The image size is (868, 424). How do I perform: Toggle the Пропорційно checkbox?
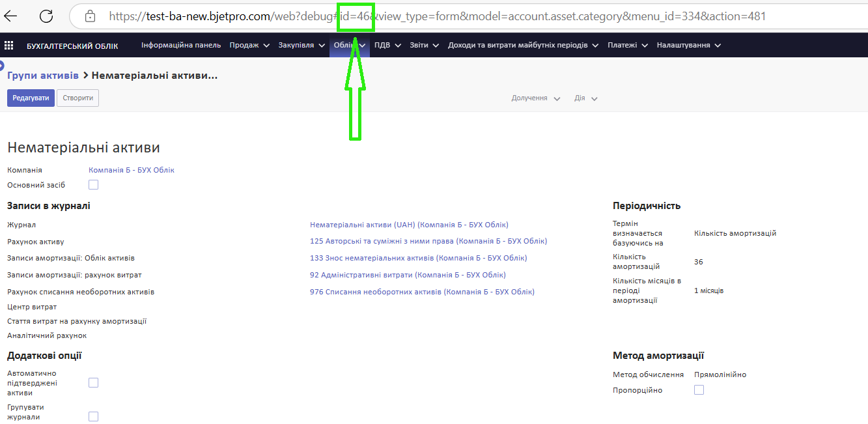point(699,390)
